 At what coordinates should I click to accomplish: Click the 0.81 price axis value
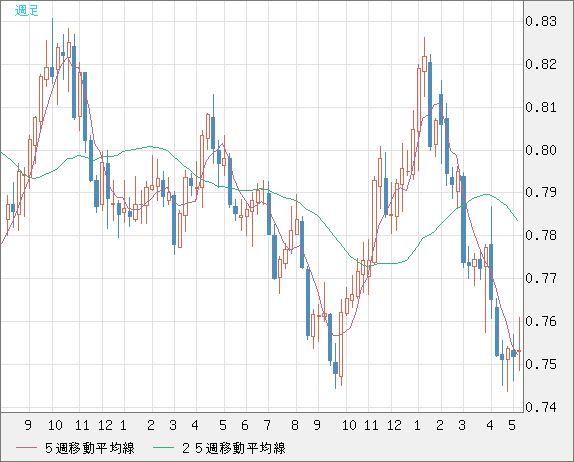pos(541,107)
